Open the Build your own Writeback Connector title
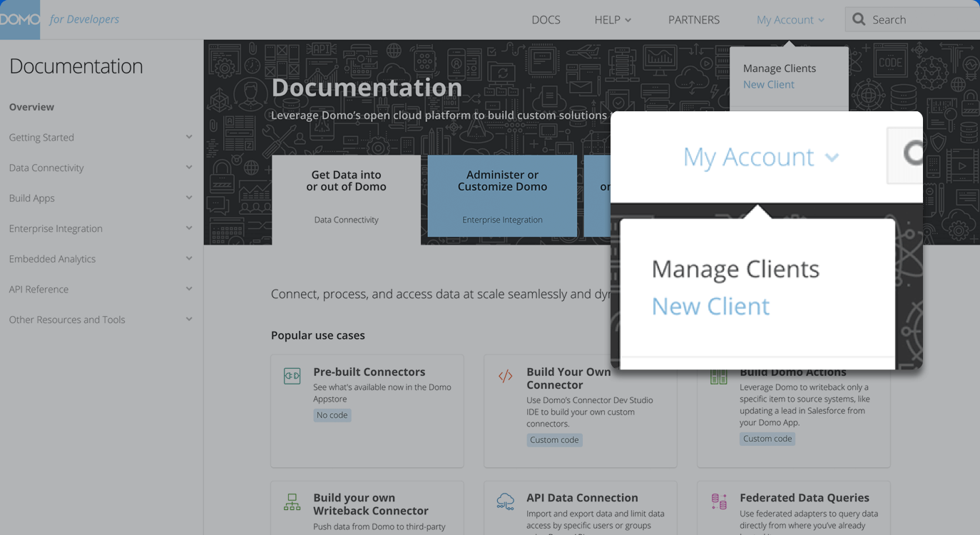Screen dimensions: 980x535 [x=370, y=504]
